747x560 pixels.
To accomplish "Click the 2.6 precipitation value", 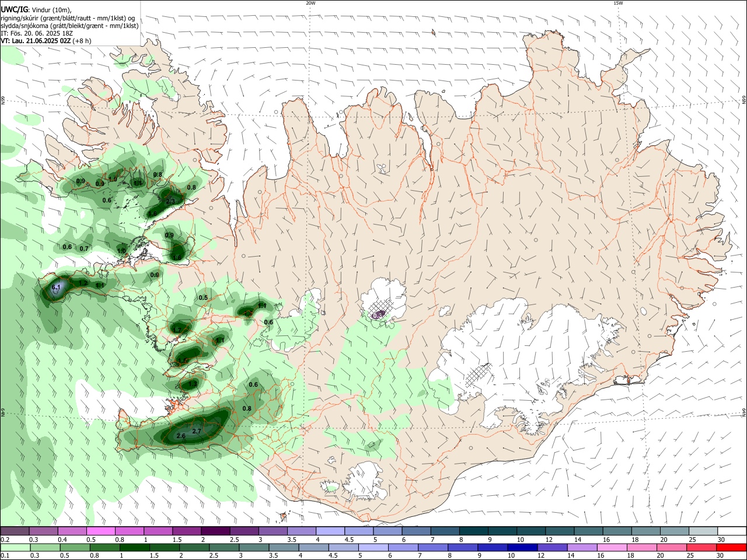I will (x=181, y=436).
